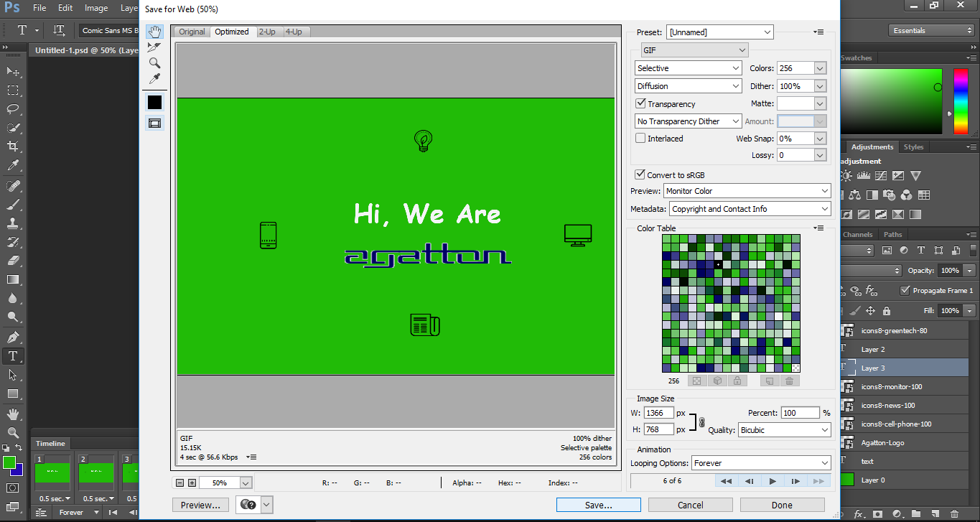Image resolution: width=980 pixels, height=522 pixels.
Task: Select the Horizontal Type tool
Action: (x=13, y=356)
